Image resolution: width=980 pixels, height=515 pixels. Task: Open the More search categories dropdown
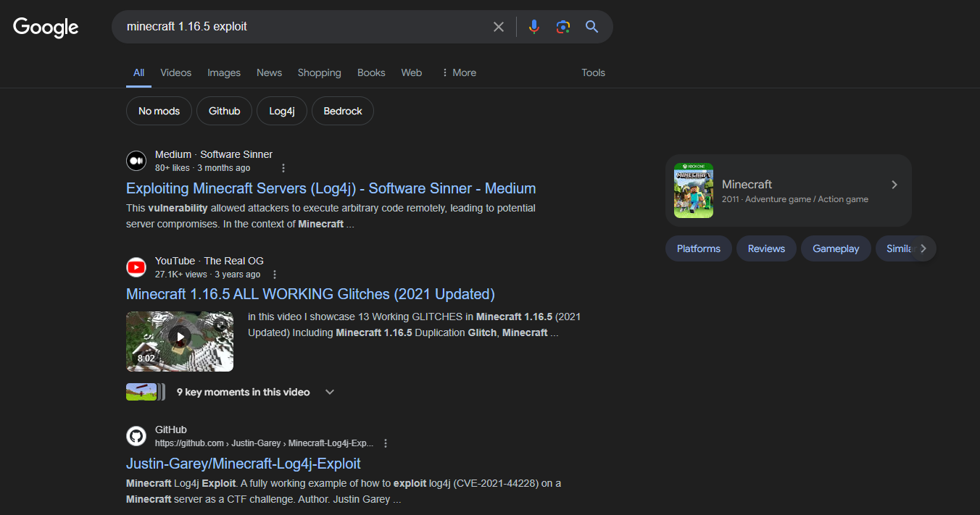click(459, 72)
